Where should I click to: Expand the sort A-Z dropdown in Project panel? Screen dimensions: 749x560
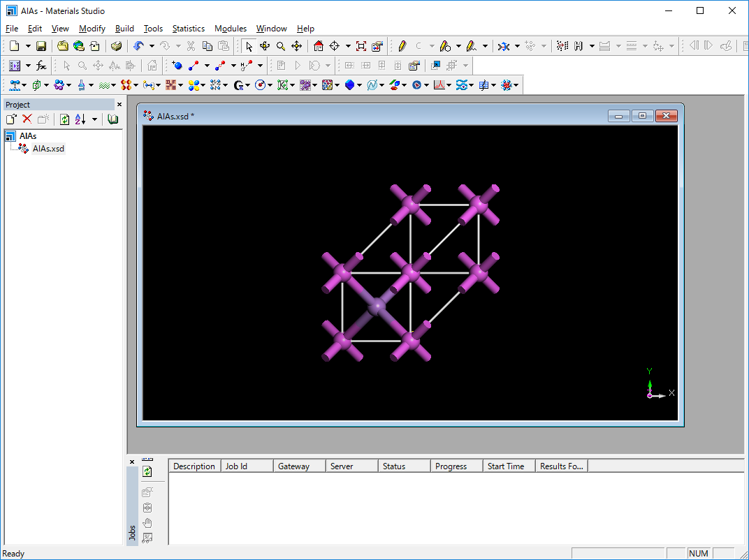click(94, 119)
